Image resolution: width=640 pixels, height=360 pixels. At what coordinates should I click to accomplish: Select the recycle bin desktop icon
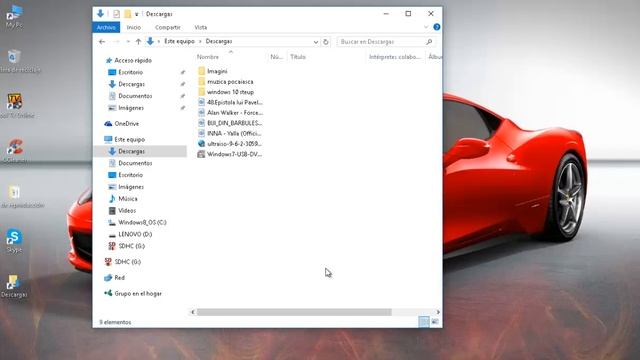coord(16,61)
